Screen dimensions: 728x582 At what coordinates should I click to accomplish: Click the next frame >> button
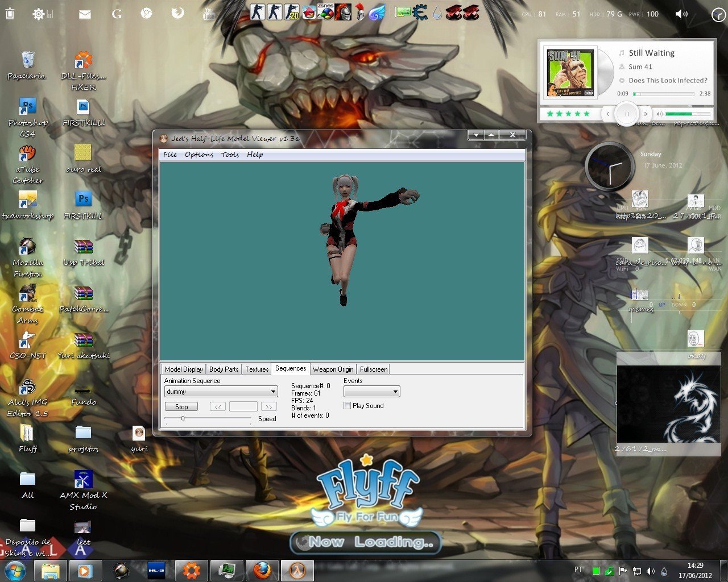coord(268,407)
